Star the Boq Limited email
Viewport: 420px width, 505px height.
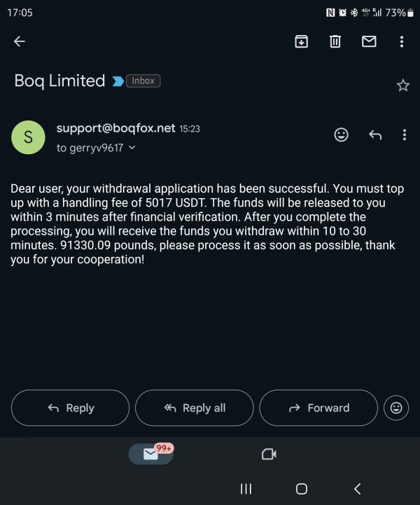point(402,85)
